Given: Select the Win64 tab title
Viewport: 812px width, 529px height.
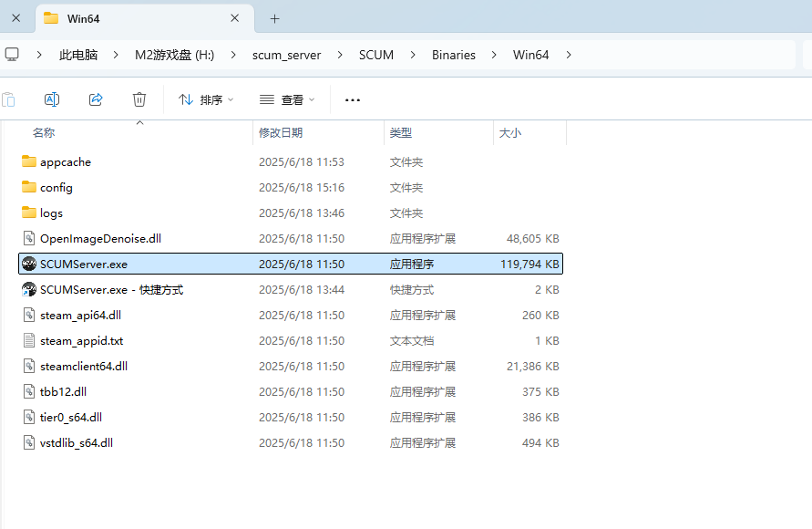Looking at the screenshot, I should point(83,18).
